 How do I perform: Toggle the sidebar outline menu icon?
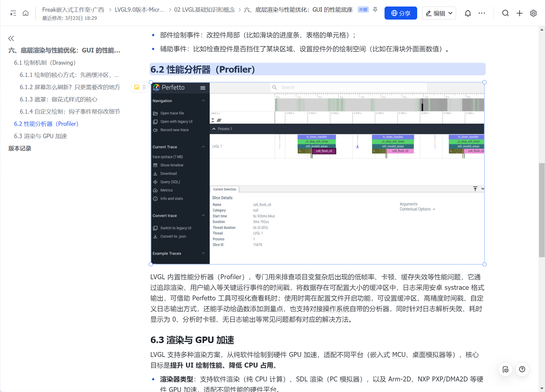point(13,13)
